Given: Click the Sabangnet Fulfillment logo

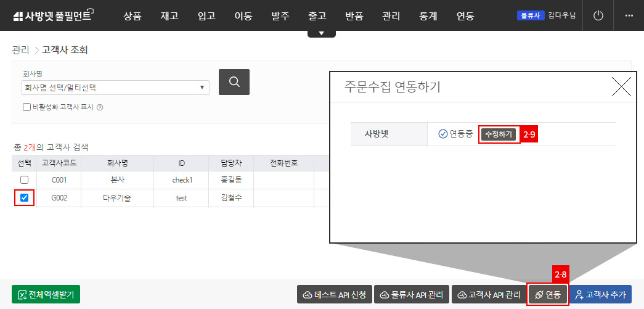Looking at the screenshot, I should (x=54, y=15).
